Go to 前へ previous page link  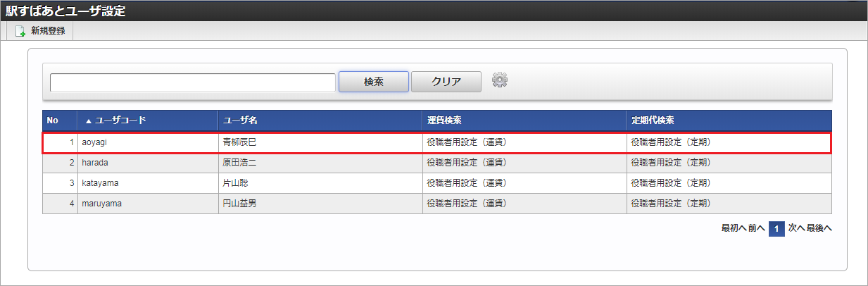tap(757, 229)
